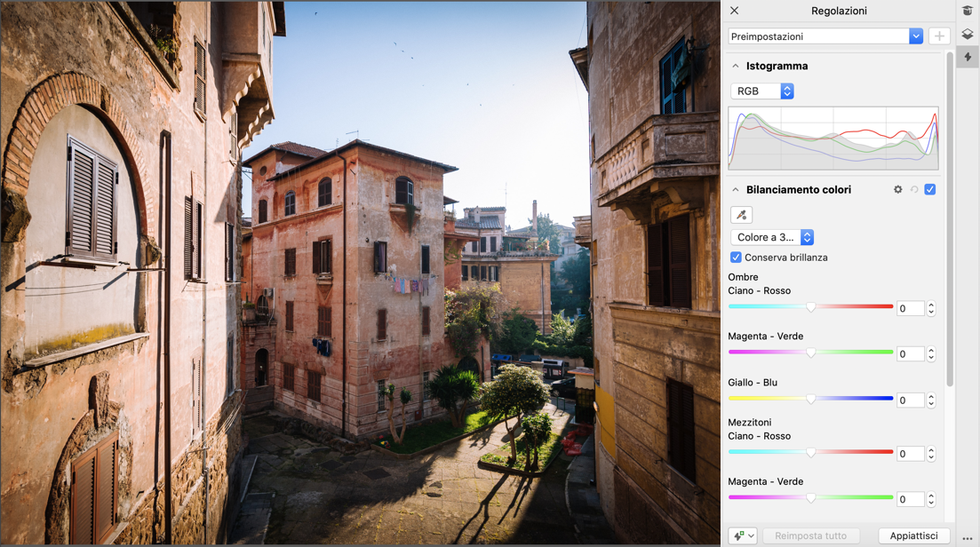980x547 pixels.
Task: Click the eyedropper color picker tool
Action: pos(741,215)
